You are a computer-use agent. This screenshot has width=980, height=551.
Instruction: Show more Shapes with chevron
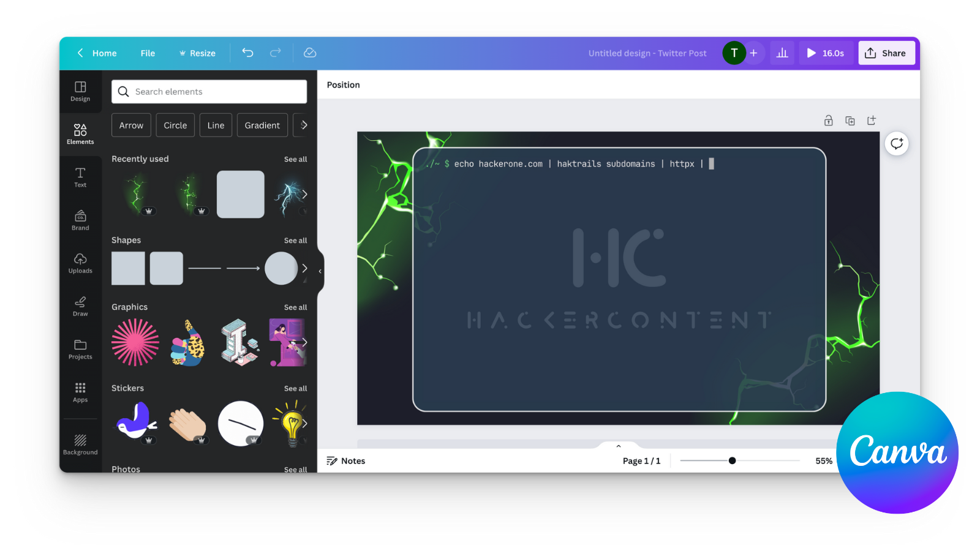point(304,268)
